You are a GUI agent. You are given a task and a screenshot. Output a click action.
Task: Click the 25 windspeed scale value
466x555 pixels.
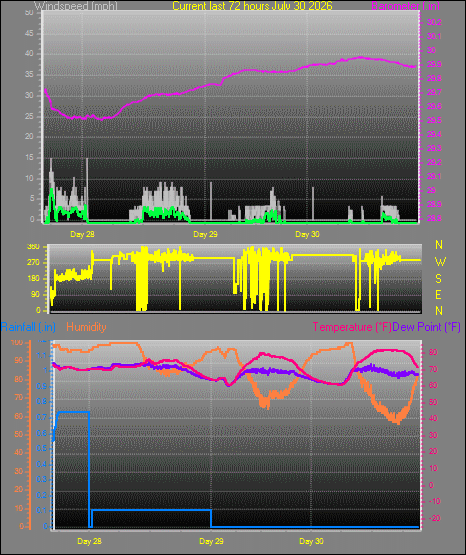(x=29, y=116)
